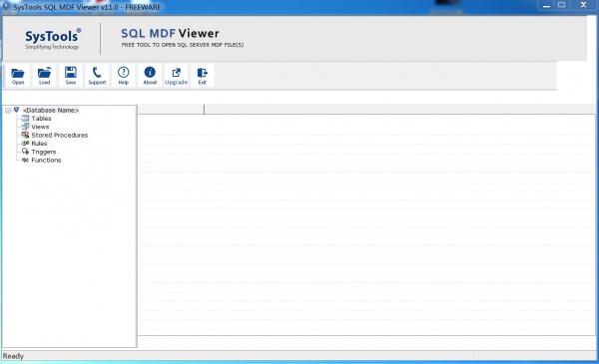Click the Upgrade icon

pos(176,75)
